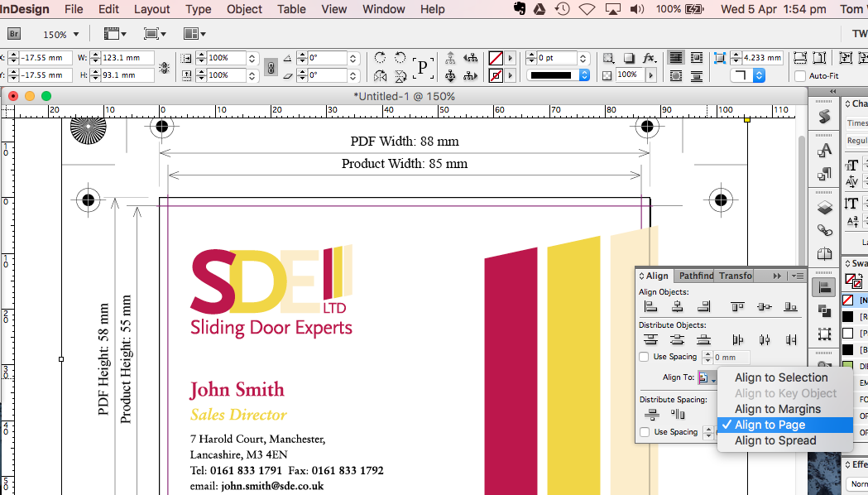This screenshot has width=868, height=495.
Task: Click the W width field showing 123.1 mm
Action: point(128,58)
